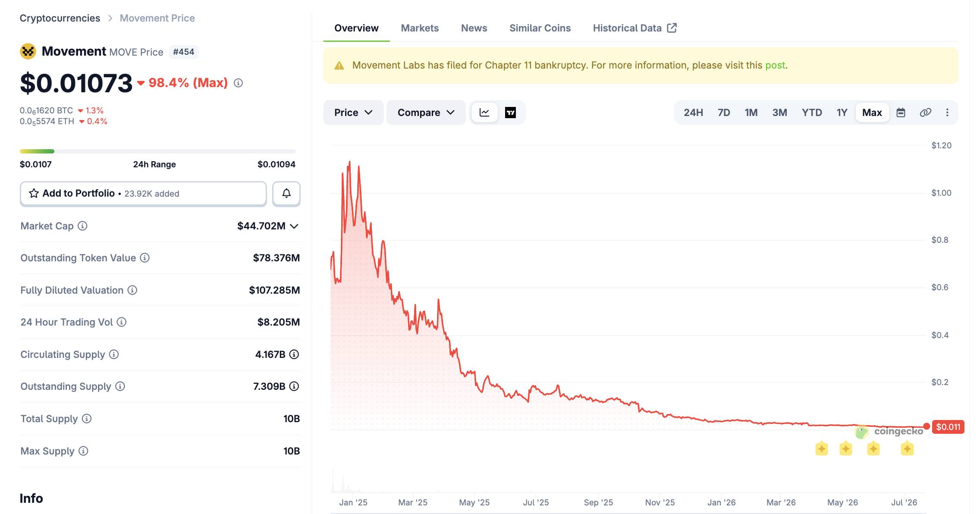The height and width of the screenshot is (514, 980).
Task: Click the $0.01073 price value
Action: click(76, 83)
